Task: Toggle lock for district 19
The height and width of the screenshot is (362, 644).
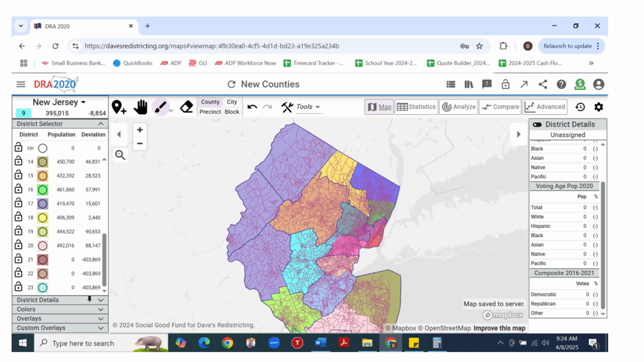Action: point(18,231)
